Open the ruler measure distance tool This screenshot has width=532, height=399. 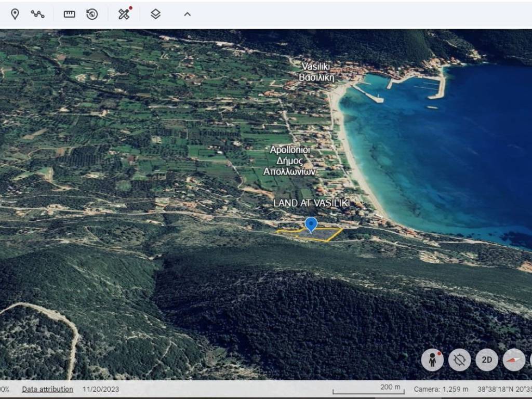click(x=70, y=14)
